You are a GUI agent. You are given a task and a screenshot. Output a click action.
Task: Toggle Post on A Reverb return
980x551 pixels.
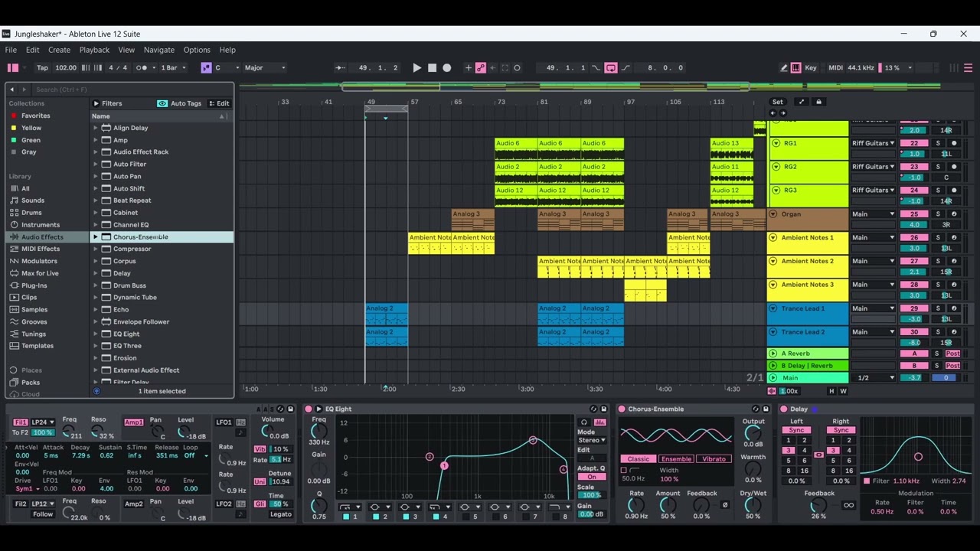click(953, 354)
